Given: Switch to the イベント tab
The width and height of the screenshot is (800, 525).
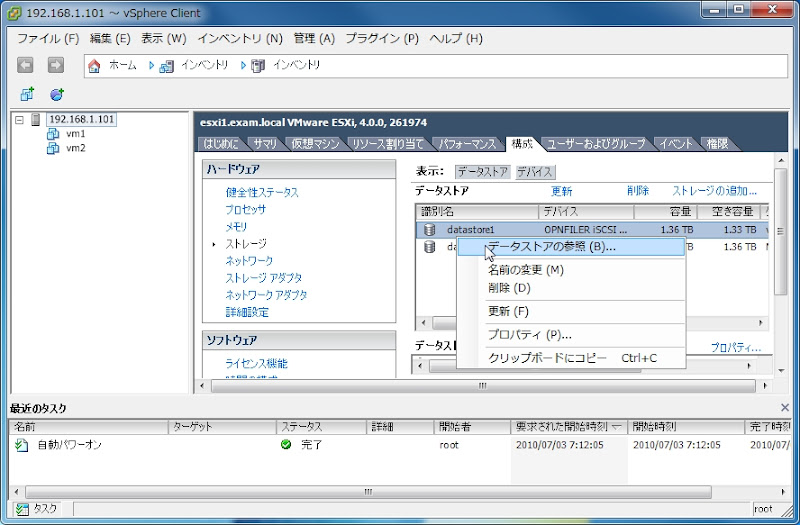Looking at the screenshot, I should (x=676, y=144).
